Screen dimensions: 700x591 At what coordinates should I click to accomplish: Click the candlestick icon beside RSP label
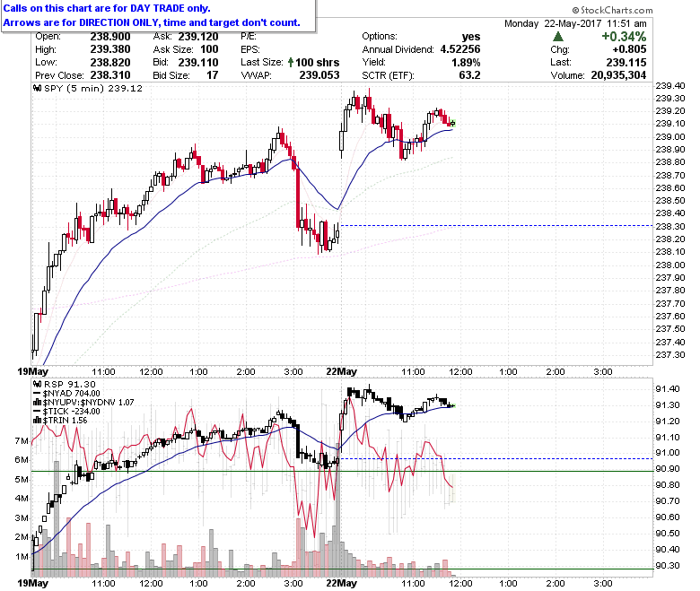click(39, 384)
